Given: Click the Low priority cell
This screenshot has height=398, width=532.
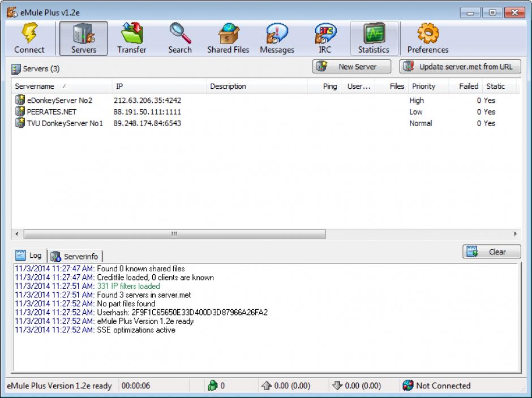Looking at the screenshot, I should point(416,112).
